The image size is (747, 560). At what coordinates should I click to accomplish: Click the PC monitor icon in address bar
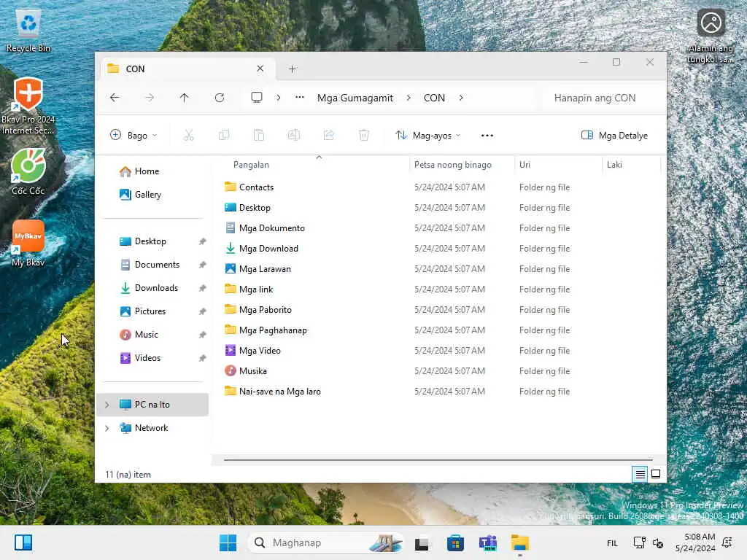[257, 98]
